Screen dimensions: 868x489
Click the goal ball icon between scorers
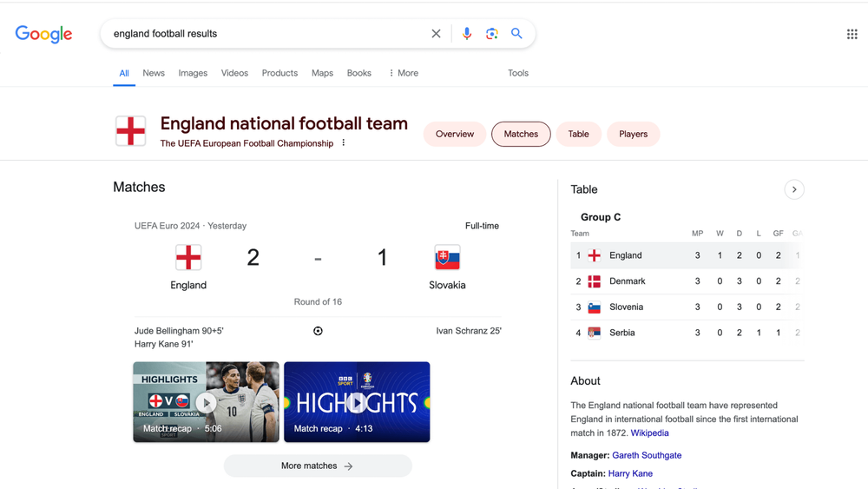318,331
